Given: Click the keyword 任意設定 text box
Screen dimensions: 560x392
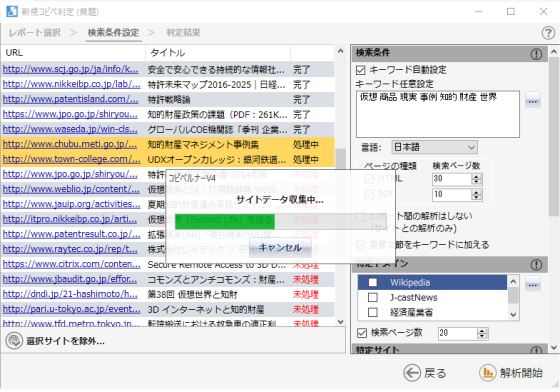Looking at the screenshot, I should tap(438, 114).
